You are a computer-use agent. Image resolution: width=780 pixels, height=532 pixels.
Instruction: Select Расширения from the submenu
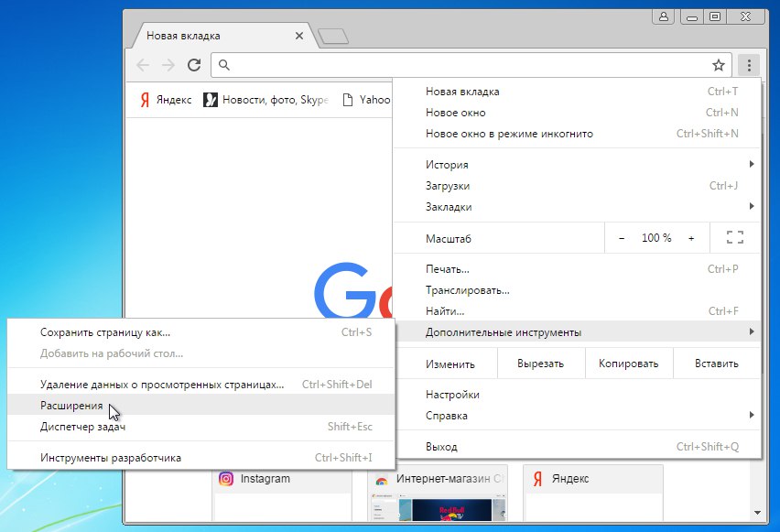[x=71, y=406]
